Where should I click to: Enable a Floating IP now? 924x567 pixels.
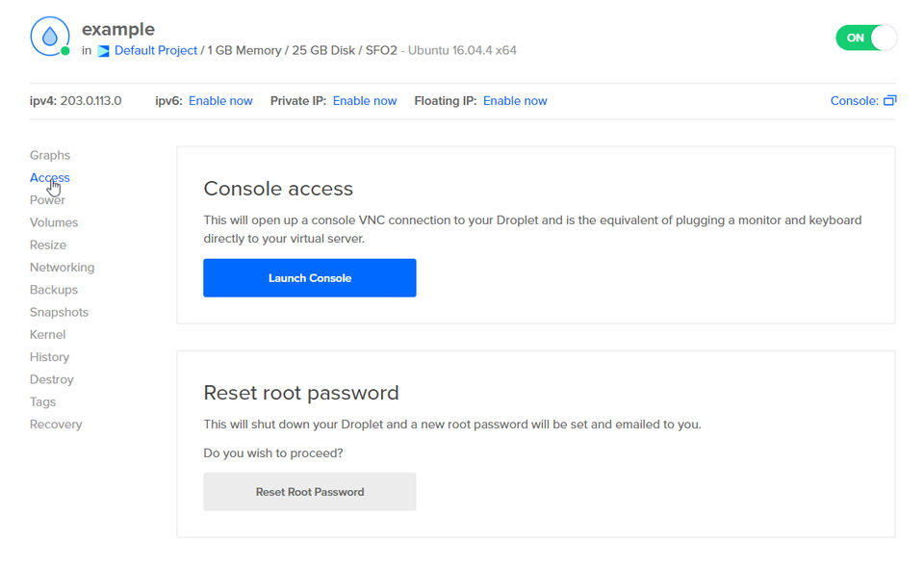515,100
